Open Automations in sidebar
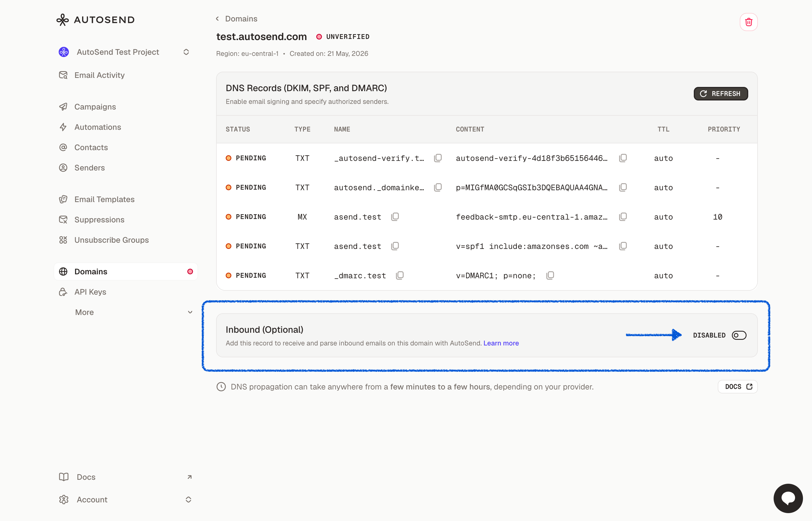This screenshot has width=812, height=521. (x=126, y=127)
